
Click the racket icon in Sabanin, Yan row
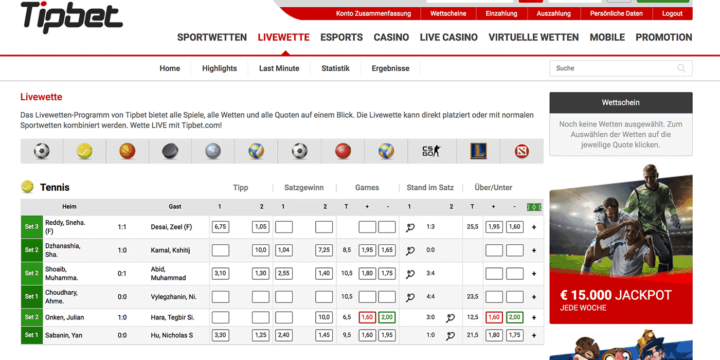(450, 336)
